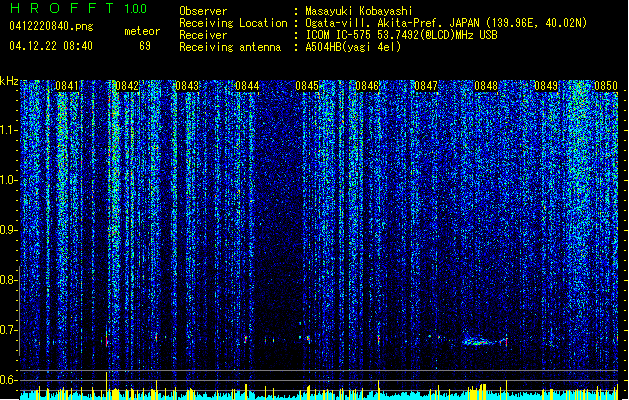Screen dimensions: 629x400
Task: Click the HROFFT title text
Action: click(62, 8)
